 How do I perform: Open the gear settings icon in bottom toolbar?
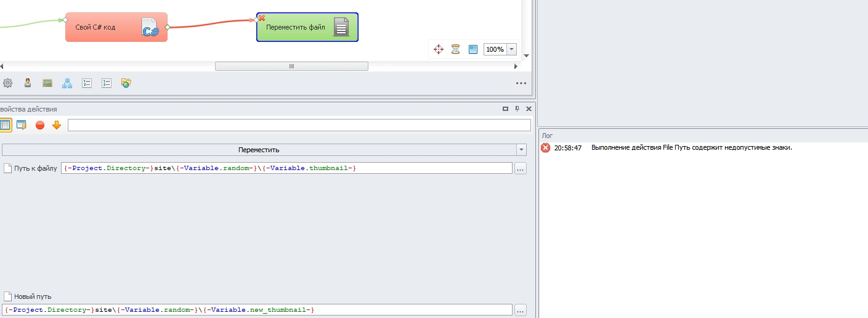(x=8, y=83)
